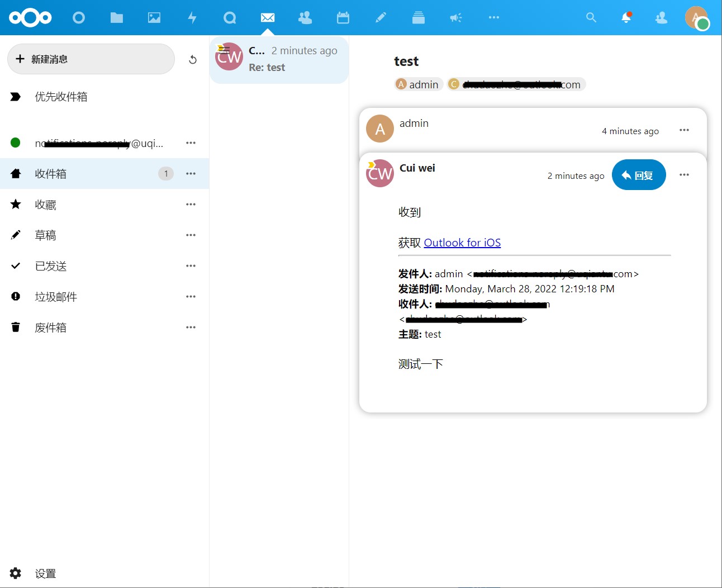Screen dimensions: 722x588
Task: Click the Cui wei CW avatar in thread
Action: coord(380,173)
